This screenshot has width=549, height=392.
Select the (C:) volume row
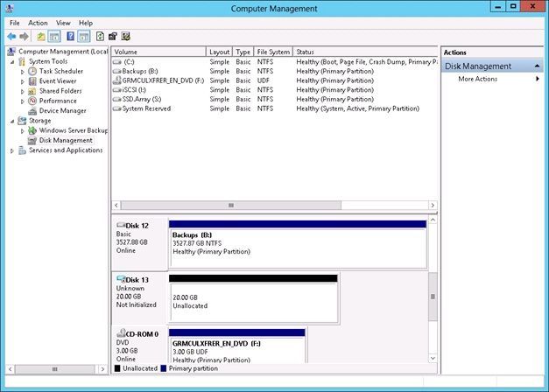tap(275, 61)
